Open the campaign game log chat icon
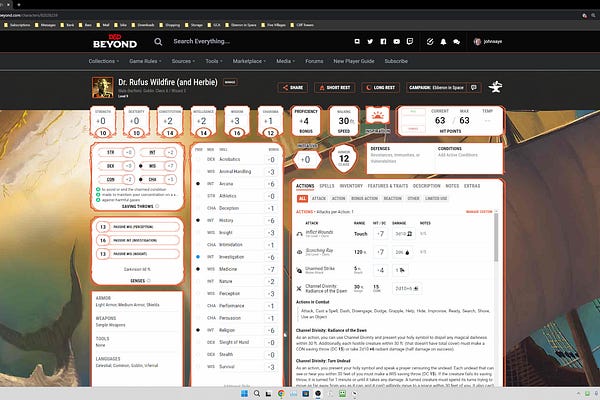Image resolution: width=600 pixels, height=400 pixels. (474, 87)
